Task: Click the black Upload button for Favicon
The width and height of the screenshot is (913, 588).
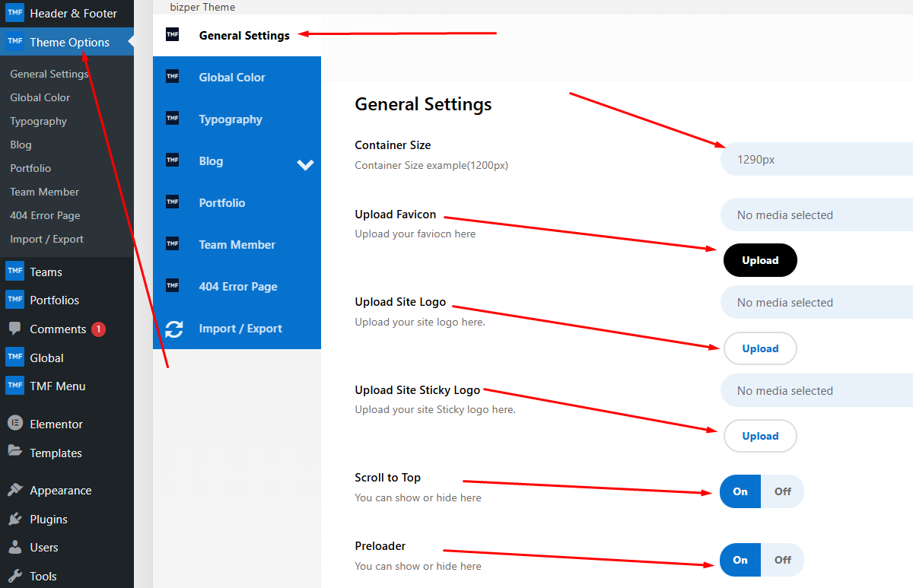Action: (760, 260)
